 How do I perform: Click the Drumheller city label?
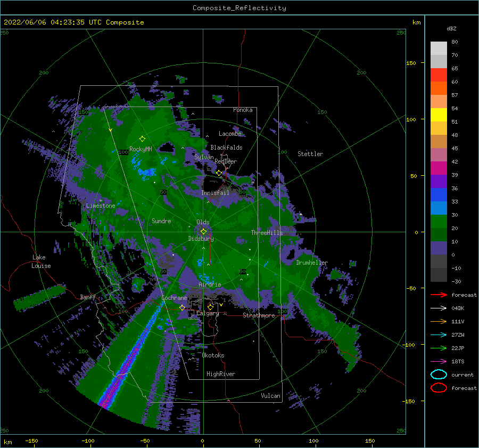point(311,263)
